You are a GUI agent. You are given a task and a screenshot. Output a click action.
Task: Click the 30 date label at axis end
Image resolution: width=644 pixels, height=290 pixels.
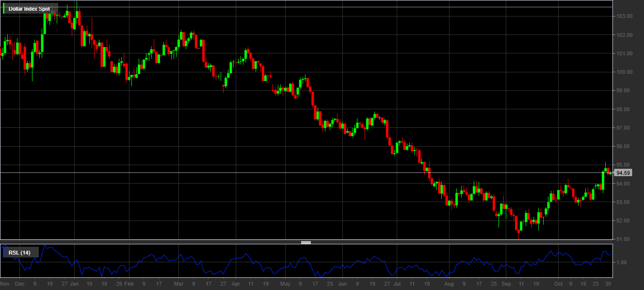pos(609,283)
